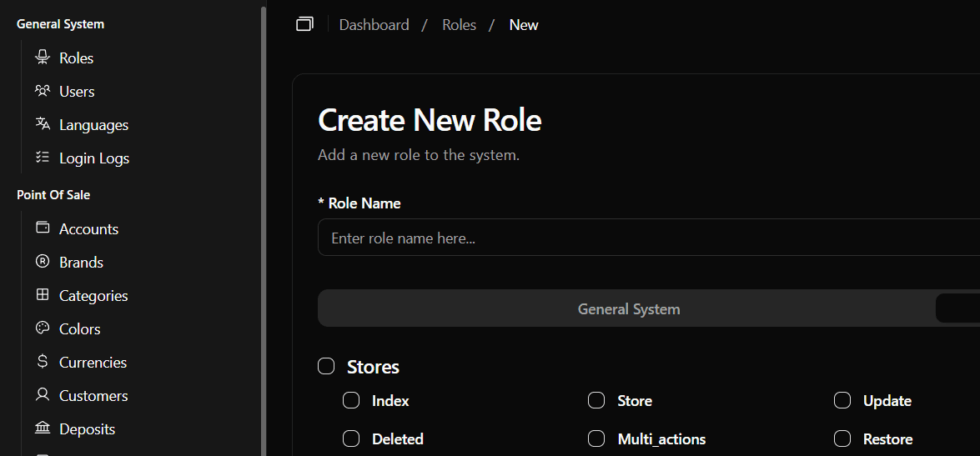
Task: Click the Brands registered-mark icon
Action: [43, 262]
